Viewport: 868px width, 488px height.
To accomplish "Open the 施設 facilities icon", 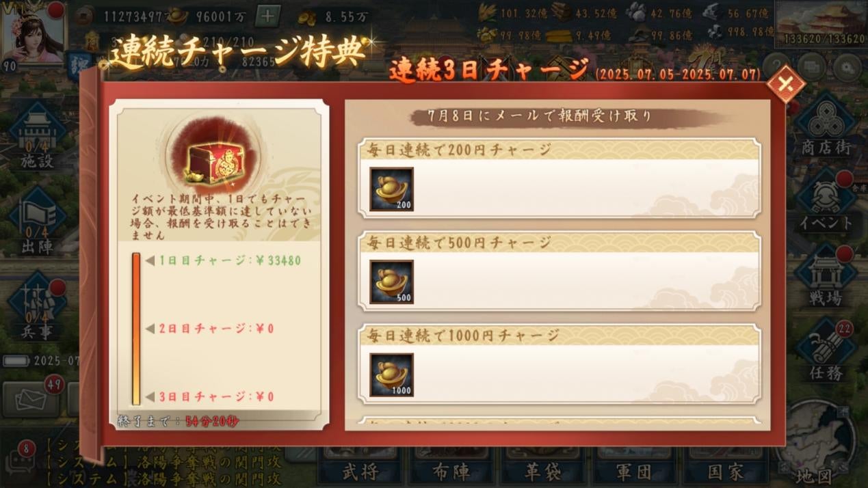I will coord(37,135).
